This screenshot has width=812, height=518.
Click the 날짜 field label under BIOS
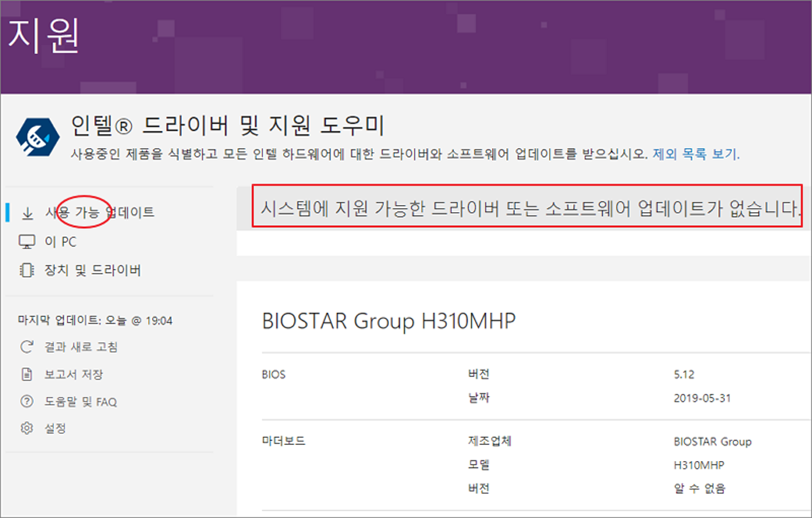(479, 398)
